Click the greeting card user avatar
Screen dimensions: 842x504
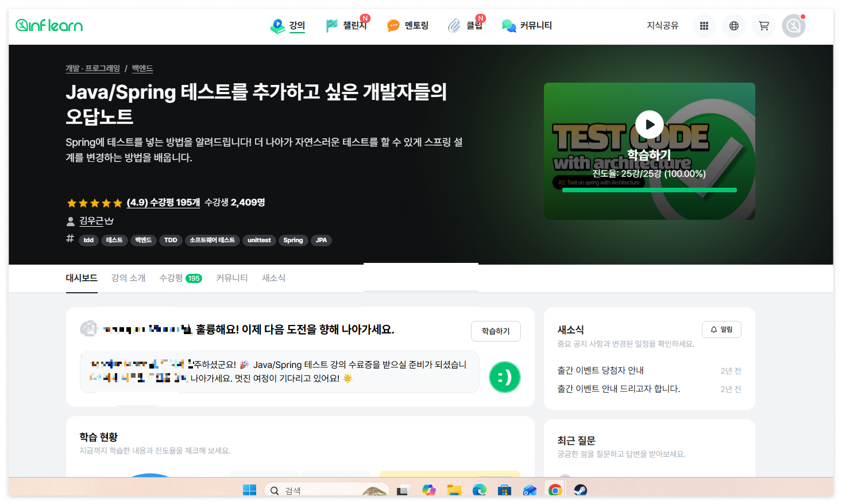point(88,329)
